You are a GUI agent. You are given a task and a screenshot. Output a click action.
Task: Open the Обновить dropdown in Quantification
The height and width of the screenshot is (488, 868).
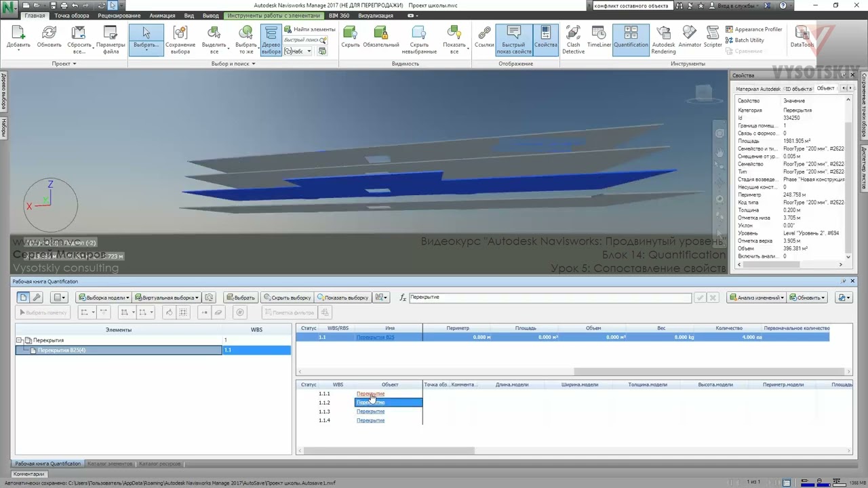[807, 298]
